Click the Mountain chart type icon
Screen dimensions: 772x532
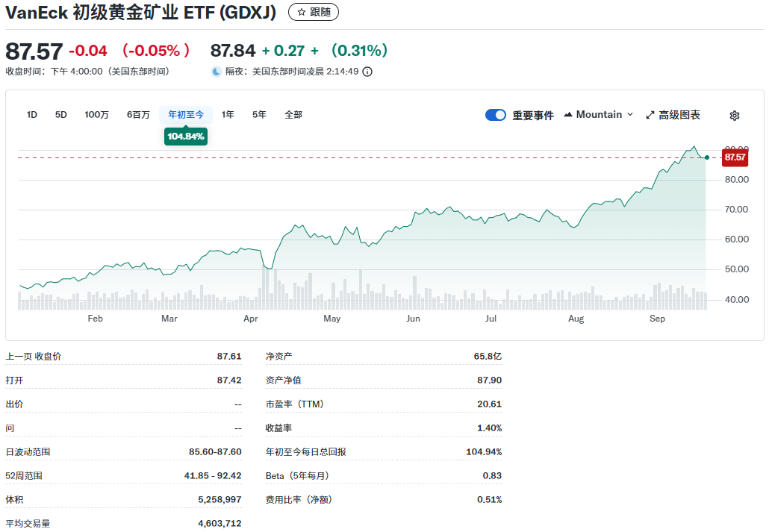pos(568,115)
